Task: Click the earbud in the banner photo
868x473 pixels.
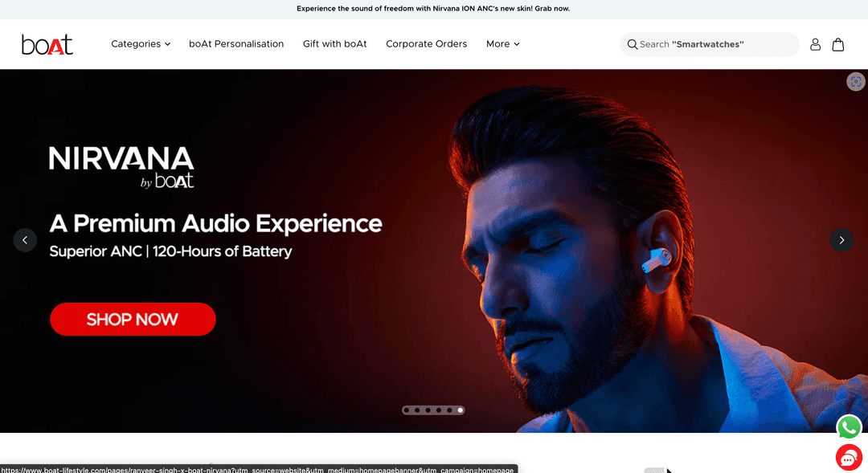Action: point(657,260)
